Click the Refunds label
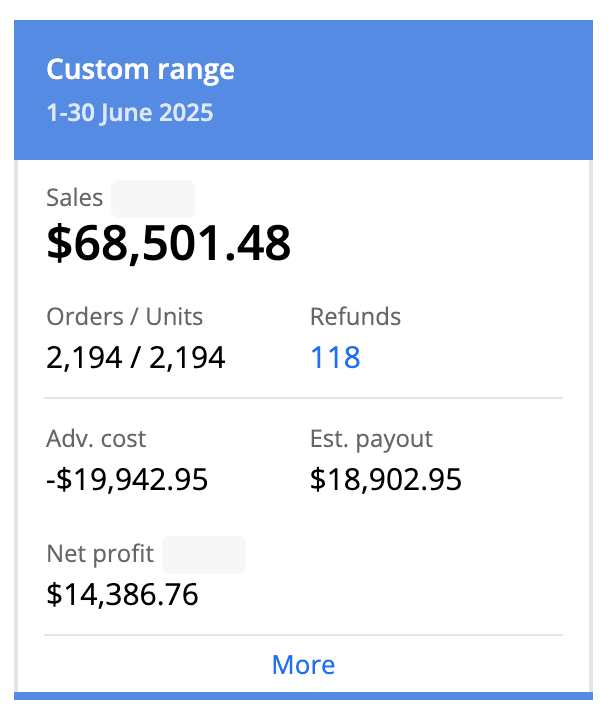This screenshot has width=612, height=722. click(x=355, y=317)
